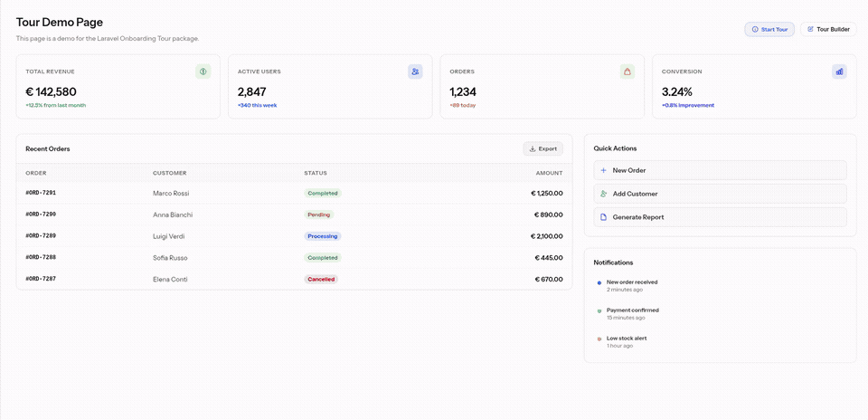Click the Active Users people icon
The width and height of the screenshot is (868, 420).
tap(415, 72)
